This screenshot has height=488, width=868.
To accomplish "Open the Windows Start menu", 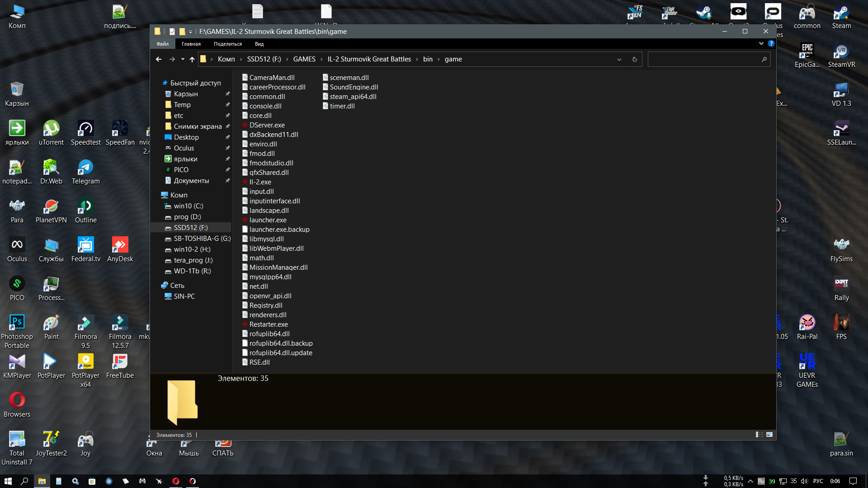I will tap(8, 481).
